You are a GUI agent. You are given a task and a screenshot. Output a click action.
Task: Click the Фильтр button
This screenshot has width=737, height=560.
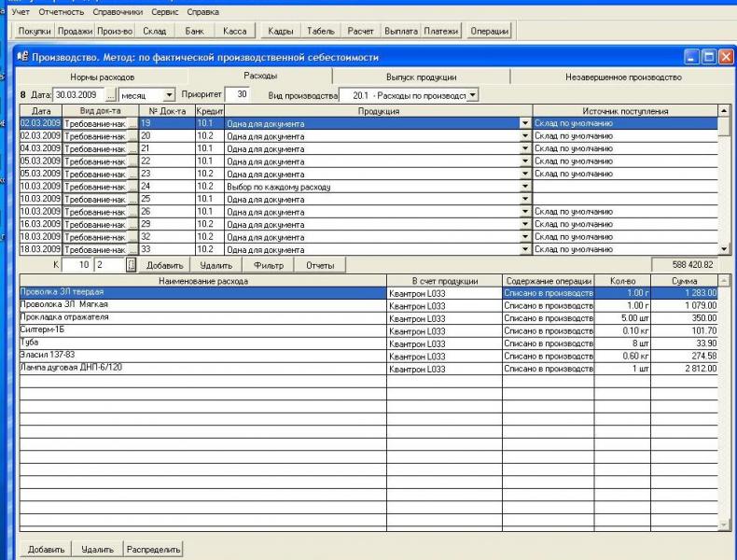coord(269,266)
